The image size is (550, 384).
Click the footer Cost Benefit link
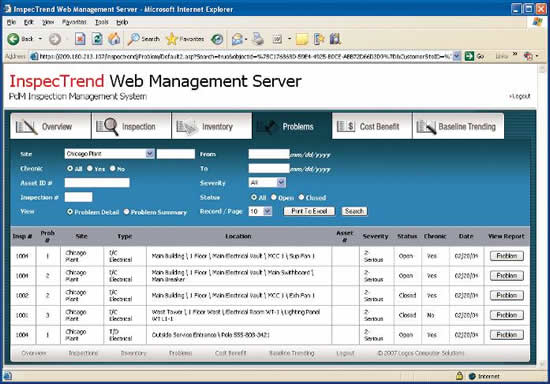click(x=230, y=353)
